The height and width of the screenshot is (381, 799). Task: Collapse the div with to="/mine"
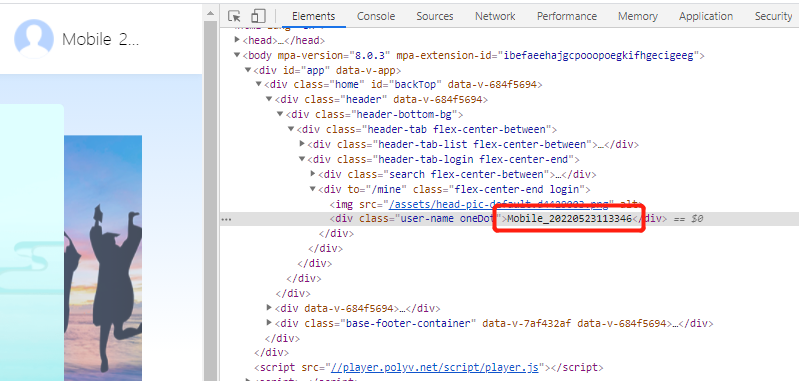313,189
